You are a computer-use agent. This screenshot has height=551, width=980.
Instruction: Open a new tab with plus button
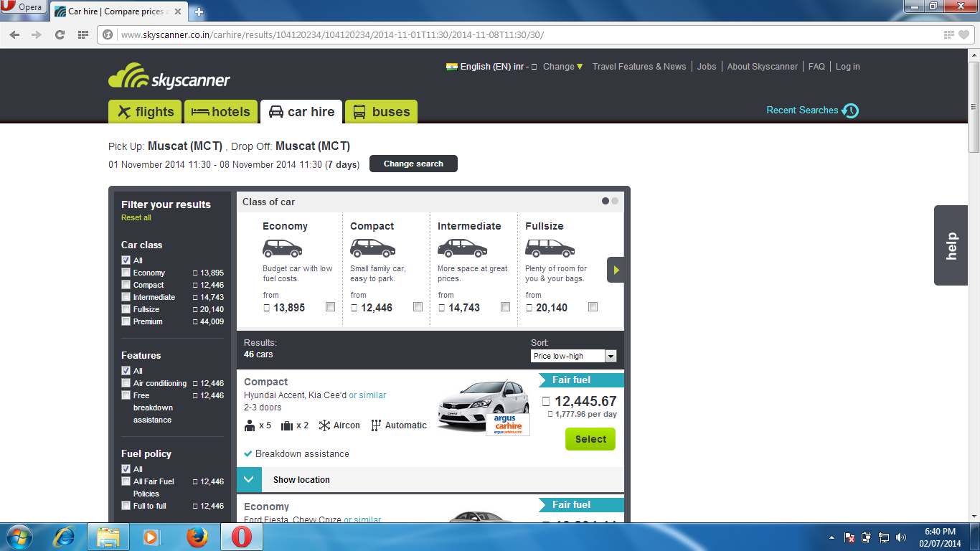pos(199,11)
